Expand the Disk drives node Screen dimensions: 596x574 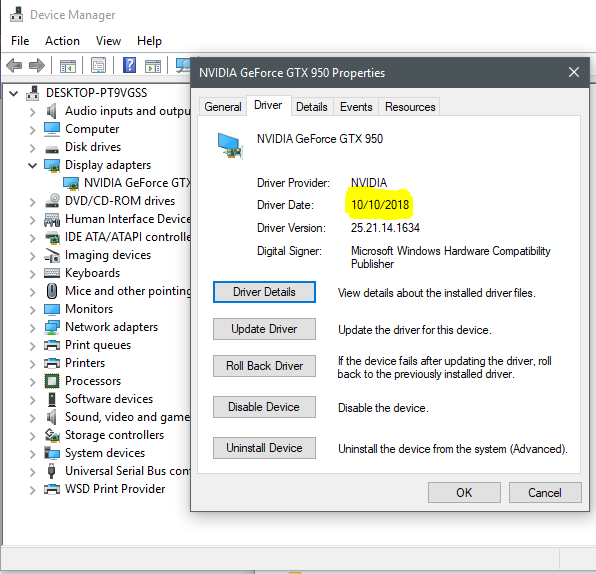33,147
